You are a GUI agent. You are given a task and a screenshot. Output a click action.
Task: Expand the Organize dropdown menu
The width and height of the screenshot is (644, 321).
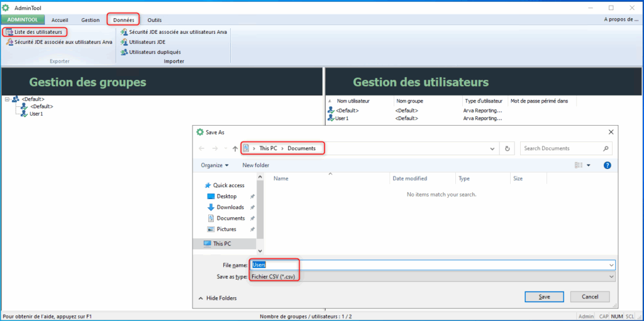(215, 165)
